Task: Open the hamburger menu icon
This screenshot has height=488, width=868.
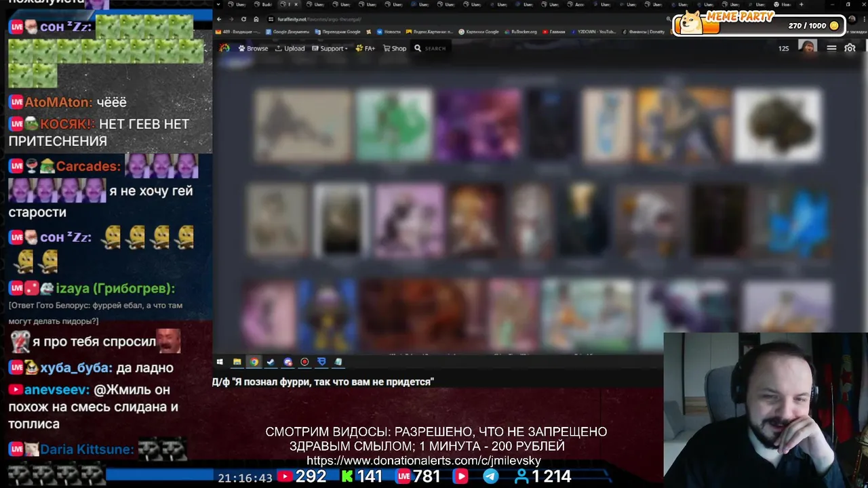Action: point(831,48)
